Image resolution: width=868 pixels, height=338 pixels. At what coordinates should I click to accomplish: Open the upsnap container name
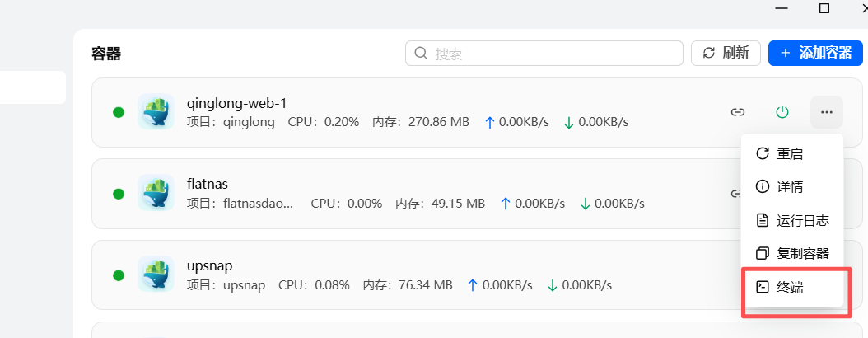pos(210,265)
